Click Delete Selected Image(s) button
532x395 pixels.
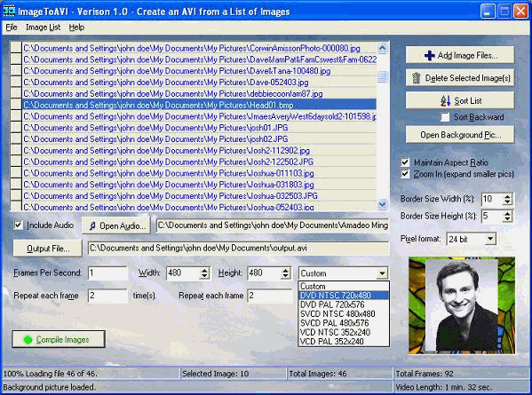point(460,78)
